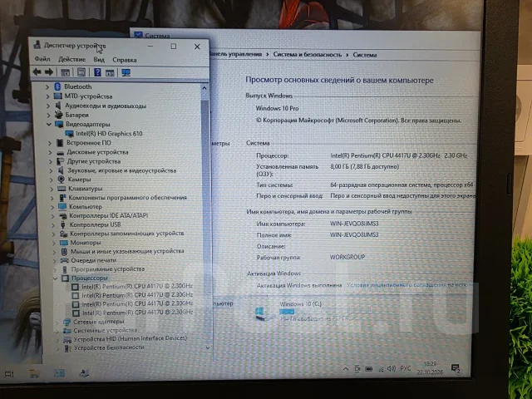Expand the Компьютер node
This screenshot has width=532, height=399.
52,207
